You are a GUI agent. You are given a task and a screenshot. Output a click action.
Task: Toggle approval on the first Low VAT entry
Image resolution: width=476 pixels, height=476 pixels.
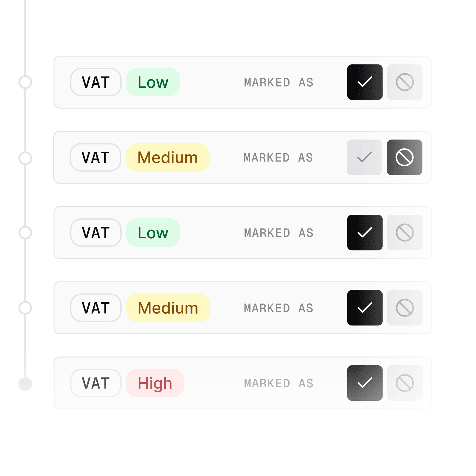pos(365,82)
